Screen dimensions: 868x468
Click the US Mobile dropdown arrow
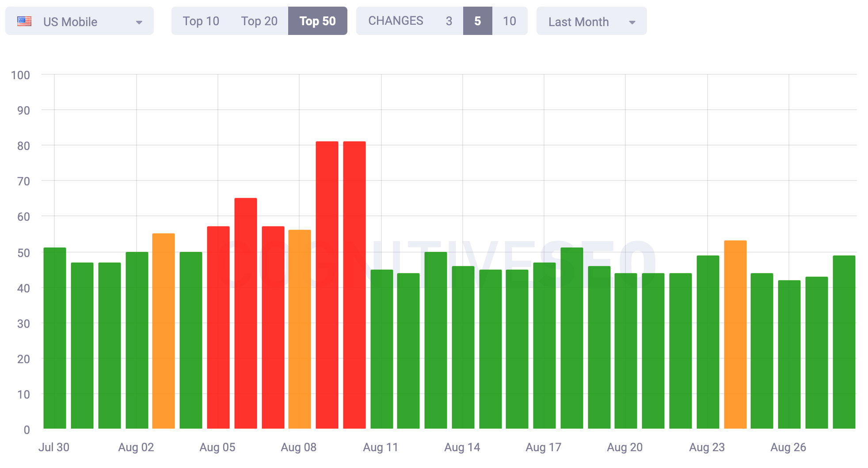pos(139,22)
